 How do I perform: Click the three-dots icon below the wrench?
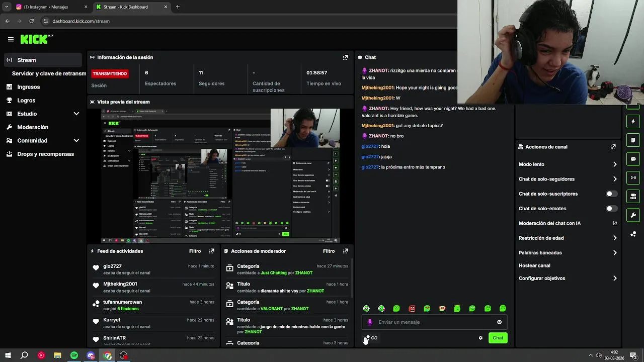633,234
